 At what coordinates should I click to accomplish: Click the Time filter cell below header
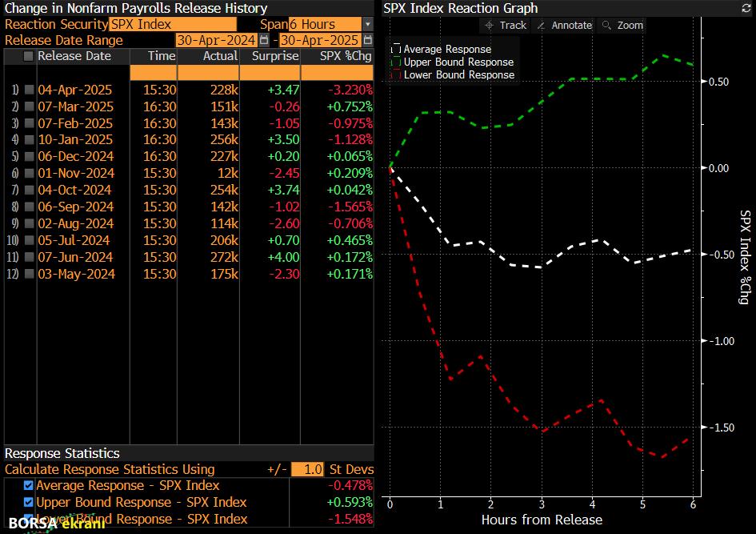click(154, 72)
